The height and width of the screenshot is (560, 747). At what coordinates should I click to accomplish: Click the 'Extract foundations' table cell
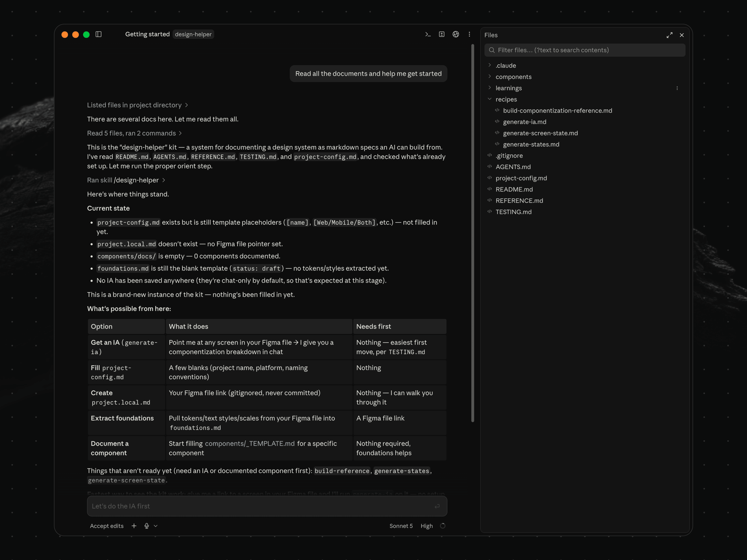[x=126, y=423]
